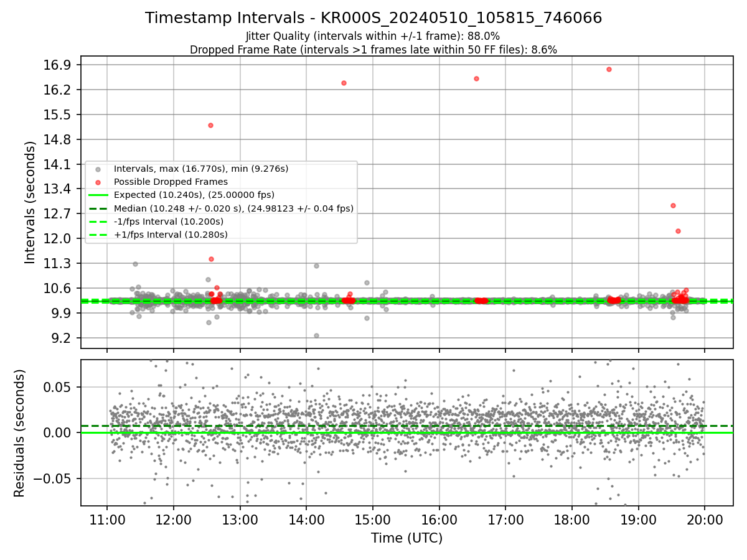Screen dimensions: 747x560
Task: Select the red point at 12.2s after 19:30
Action: (678, 231)
